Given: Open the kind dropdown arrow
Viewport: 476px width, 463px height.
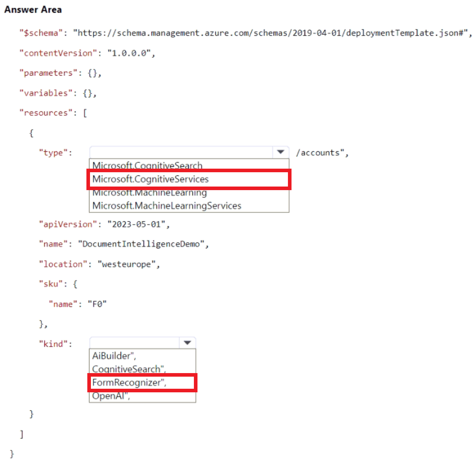Looking at the screenshot, I should click(188, 342).
